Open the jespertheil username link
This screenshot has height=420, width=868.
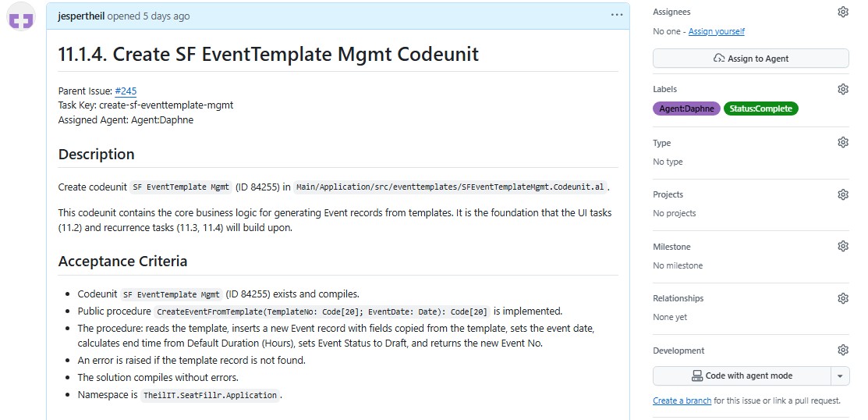[82, 16]
